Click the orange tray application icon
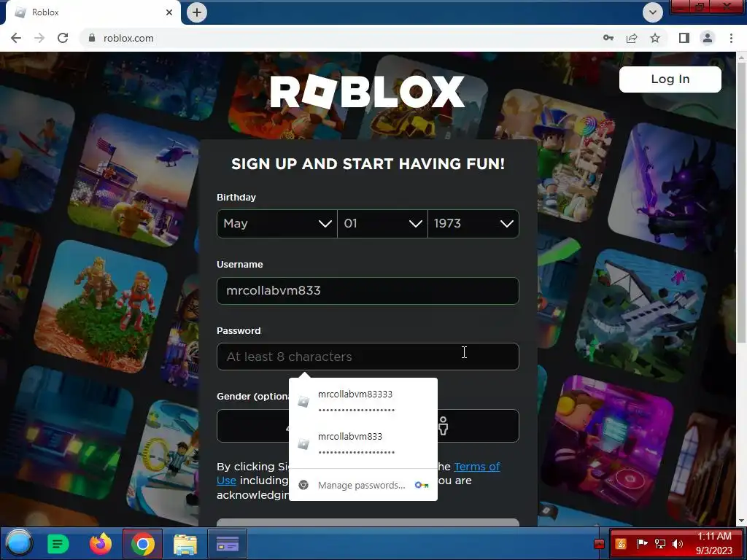This screenshot has width=747, height=560. (x=621, y=543)
